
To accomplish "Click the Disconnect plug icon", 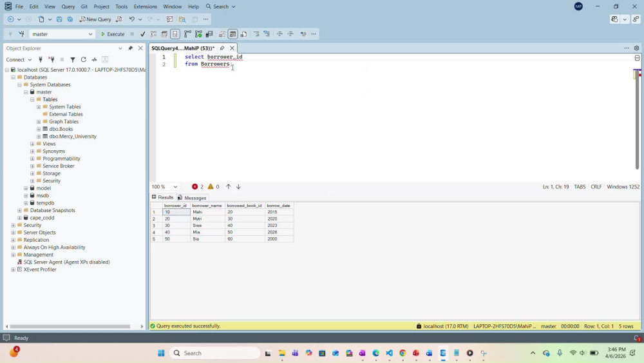I will 52,59.
